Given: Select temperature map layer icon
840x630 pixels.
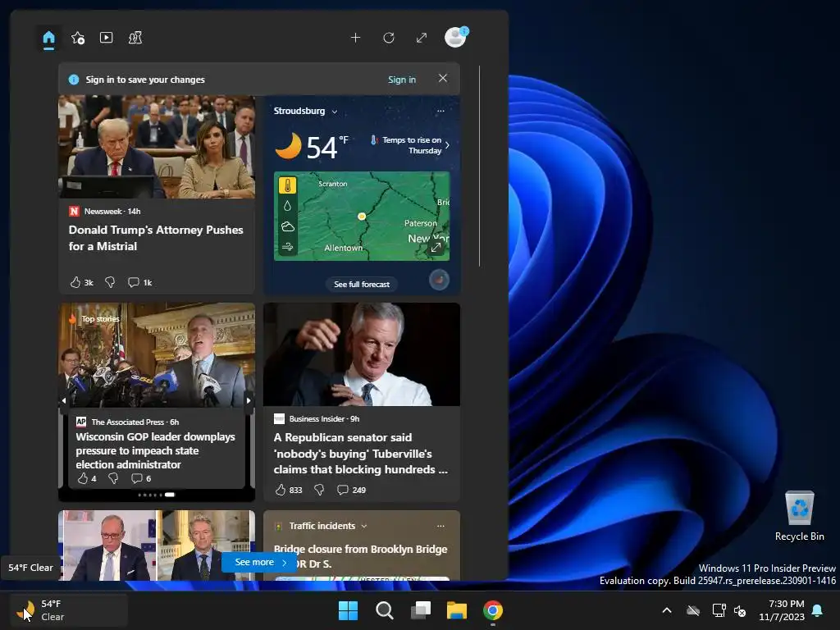Looking at the screenshot, I should [x=288, y=185].
